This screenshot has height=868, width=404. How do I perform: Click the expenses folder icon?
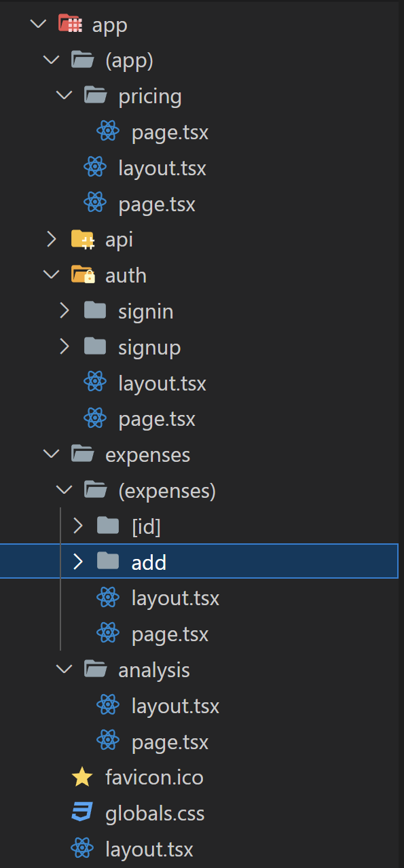click(x=82, y=454)
